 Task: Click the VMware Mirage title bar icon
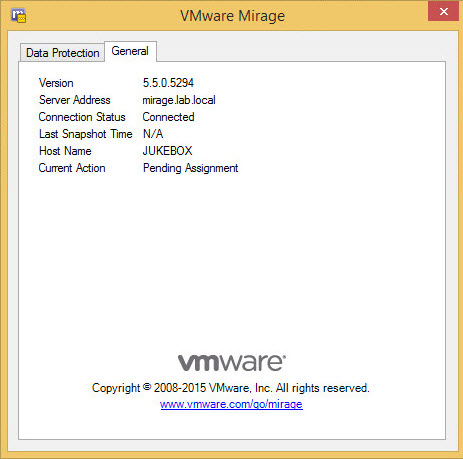click(18, 15)
